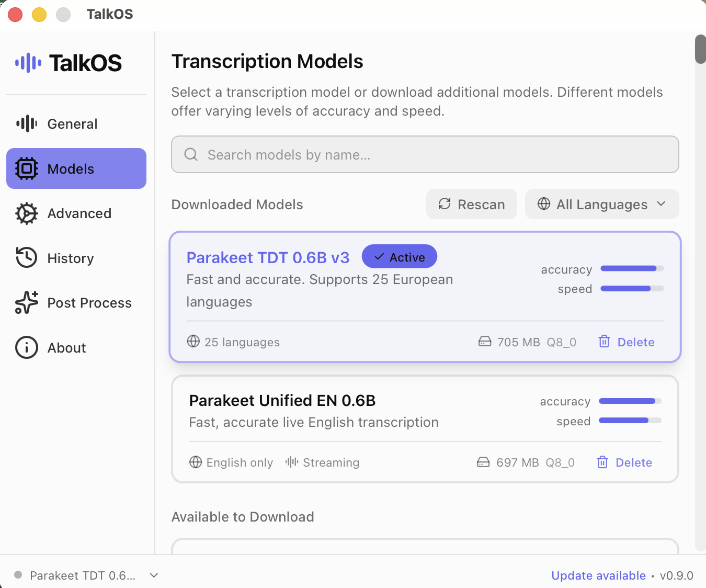Click trash icon for Parakeet Unified EN 0.6B
Image resolution: width=706 pixels, height=588 pixels.
click(602, 462)
